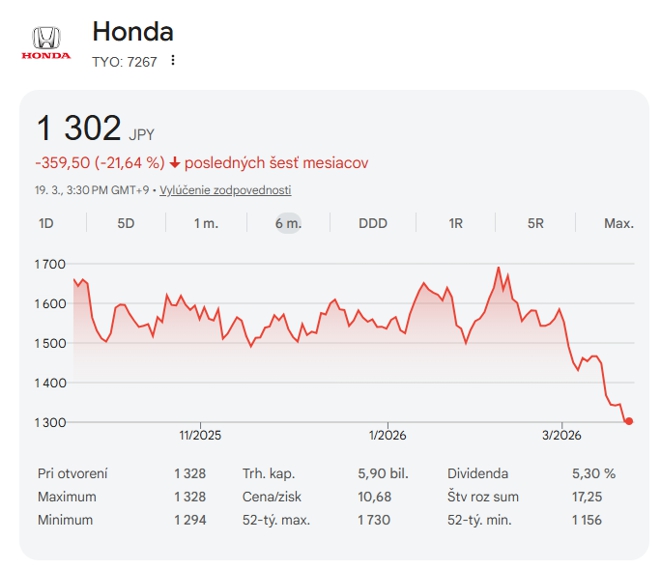Click the 3/2026 x-axis date label
The image size is (660, 570).
click(562, 435)
